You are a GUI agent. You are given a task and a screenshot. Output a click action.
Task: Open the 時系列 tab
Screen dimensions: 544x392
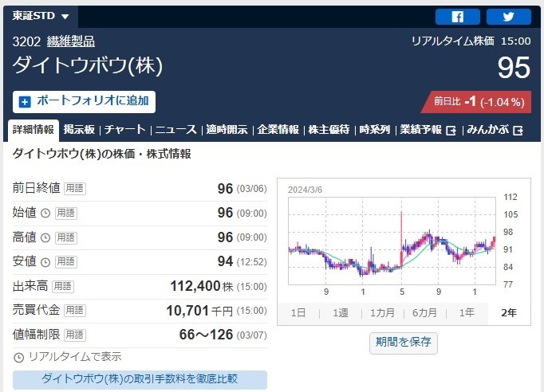pos(375,130)
